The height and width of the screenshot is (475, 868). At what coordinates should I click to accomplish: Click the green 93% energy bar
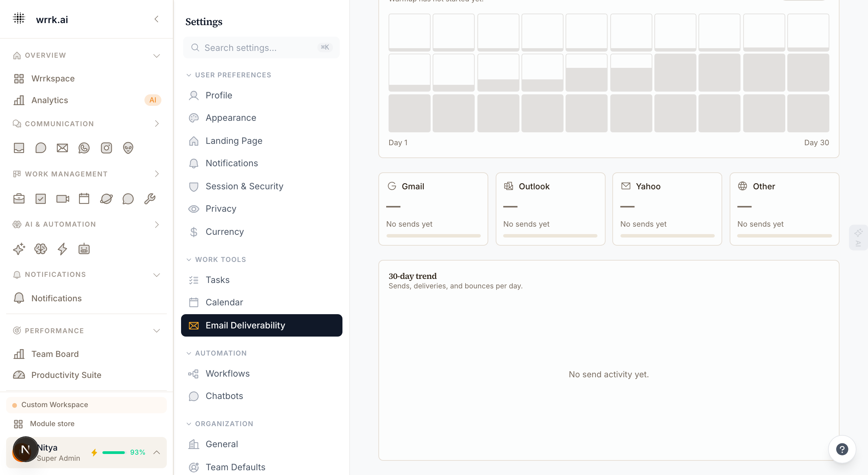click(114, 452)
